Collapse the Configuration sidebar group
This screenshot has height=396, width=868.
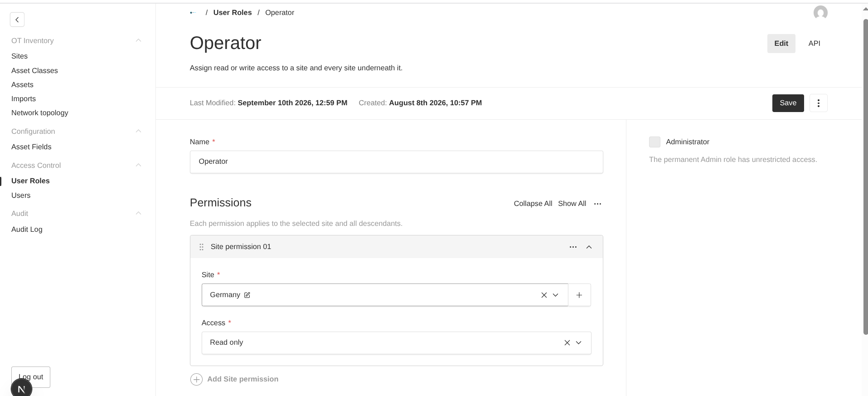[139, 131]
